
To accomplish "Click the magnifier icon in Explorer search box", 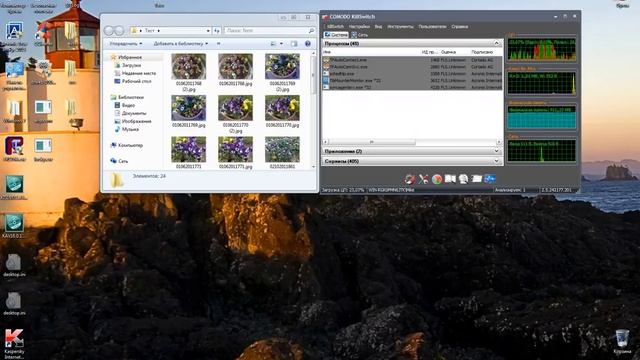I will coord(311,31).
